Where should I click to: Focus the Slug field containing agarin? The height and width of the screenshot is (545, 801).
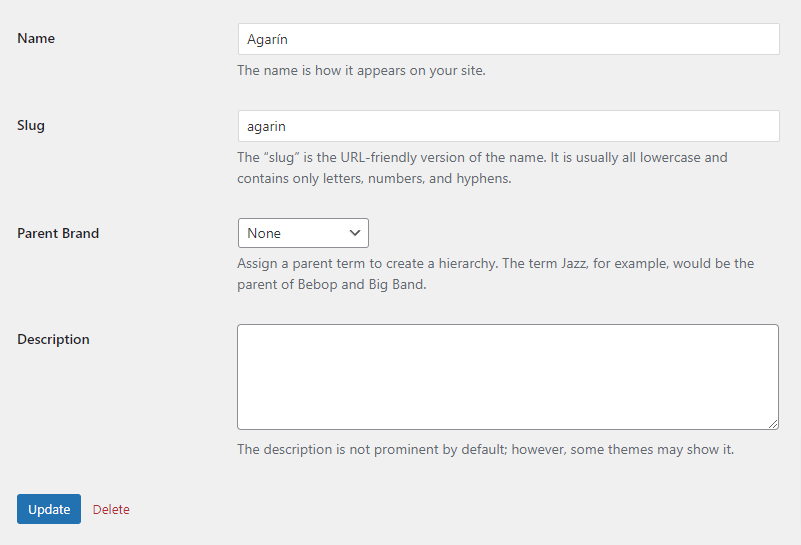coord(508,126)
